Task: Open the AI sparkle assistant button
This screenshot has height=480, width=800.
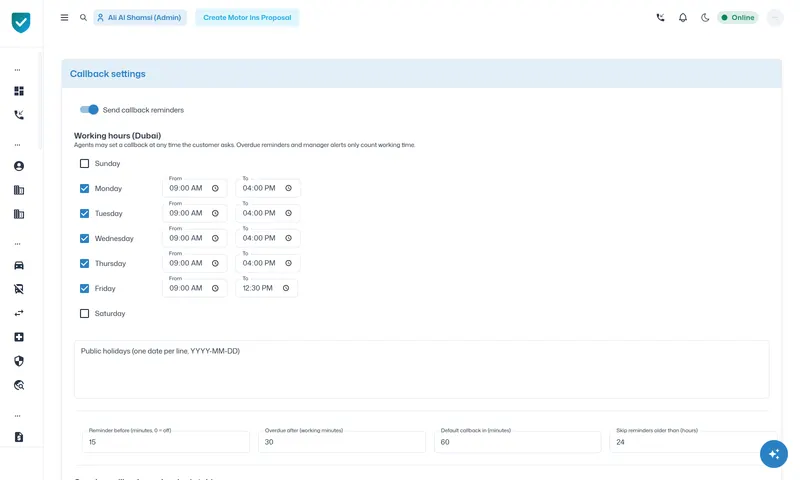Action: tap(773, 453)
